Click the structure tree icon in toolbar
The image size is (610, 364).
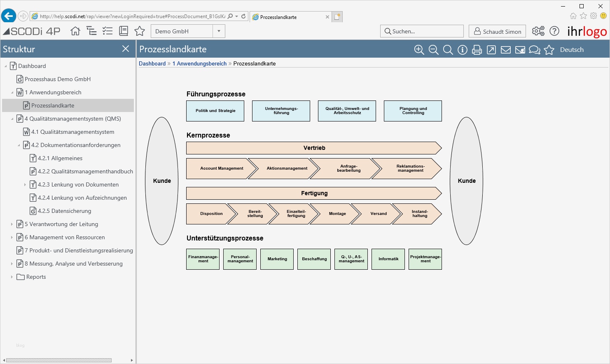point(91,31)
